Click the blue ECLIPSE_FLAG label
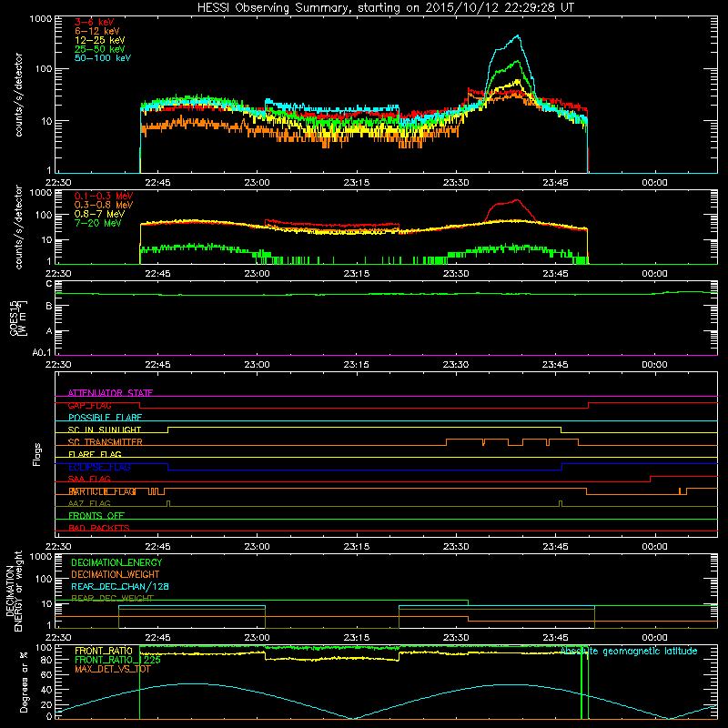728x728 pixels. coord(99,467)
